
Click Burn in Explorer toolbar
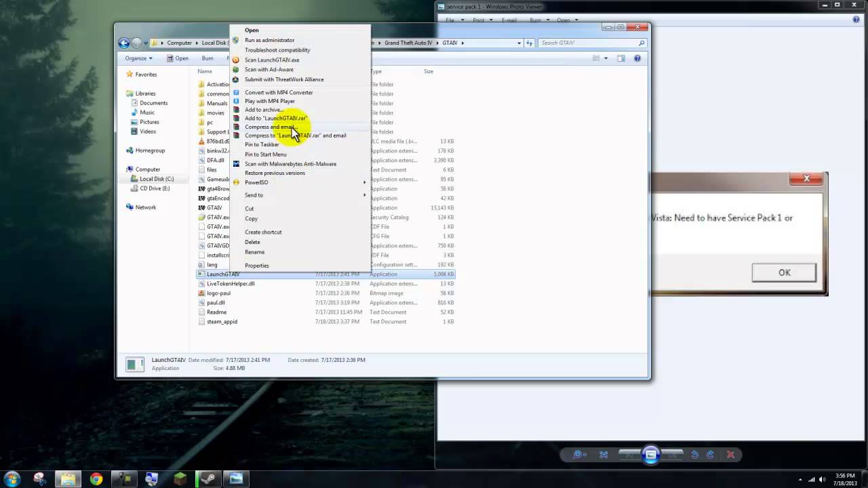click(208, 58)
